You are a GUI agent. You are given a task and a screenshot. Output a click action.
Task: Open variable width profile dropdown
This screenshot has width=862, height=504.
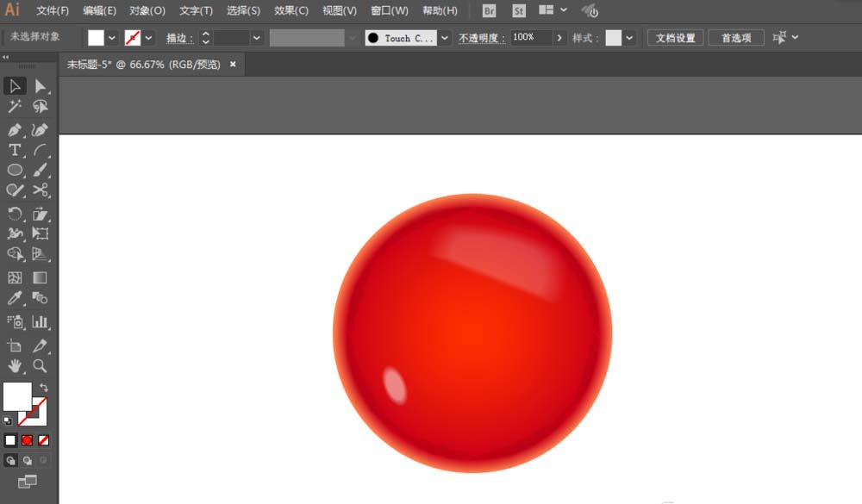pos(352,38)
